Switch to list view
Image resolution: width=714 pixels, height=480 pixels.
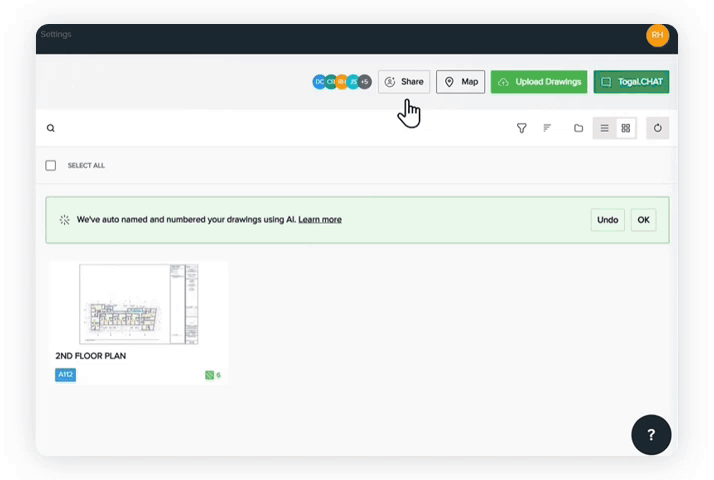click(604, 128)
